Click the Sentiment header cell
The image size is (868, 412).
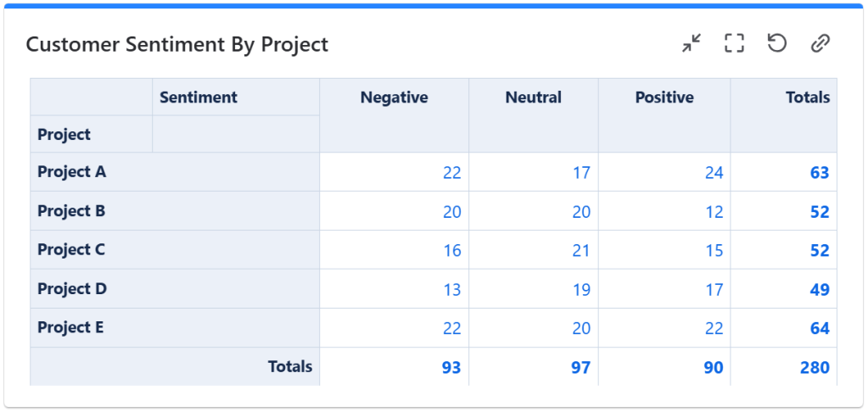point(199,97)
